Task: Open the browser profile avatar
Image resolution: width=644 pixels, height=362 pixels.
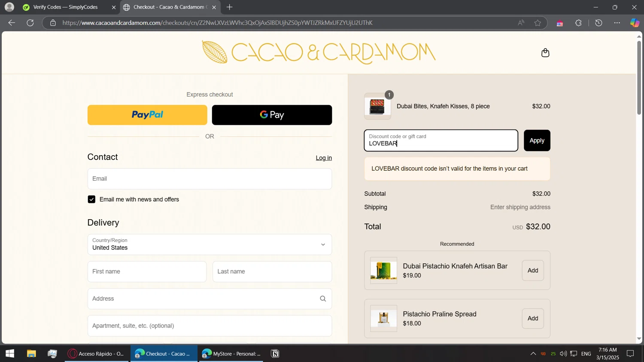Action: click(x=9, y=7)
